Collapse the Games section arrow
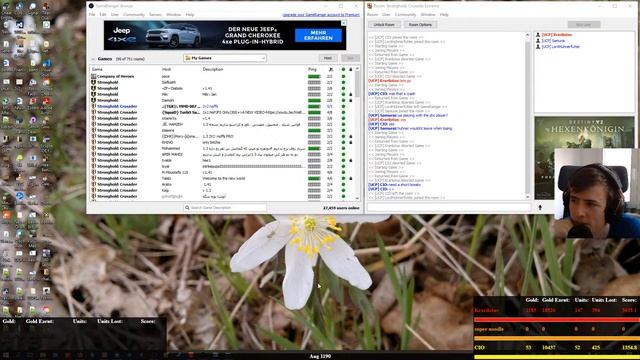Image resolution: width=640 pixels, height=360 pixels. tap(93, 59)
